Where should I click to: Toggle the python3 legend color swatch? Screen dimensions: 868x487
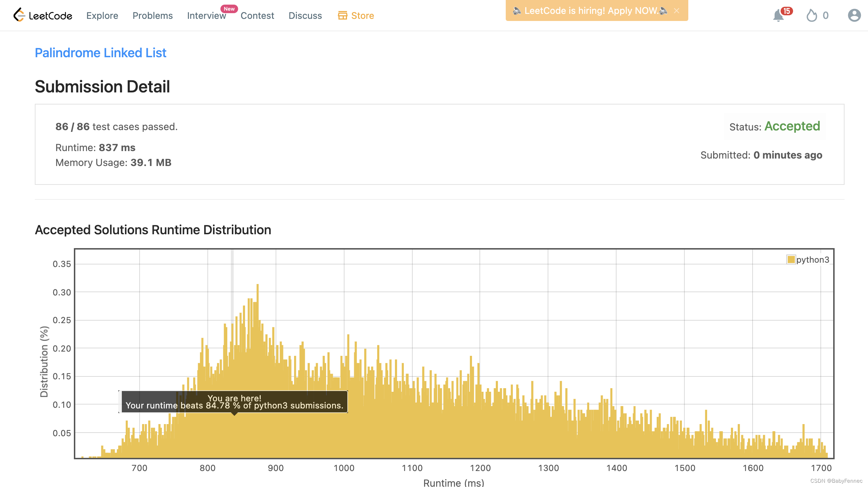[791, 259]
